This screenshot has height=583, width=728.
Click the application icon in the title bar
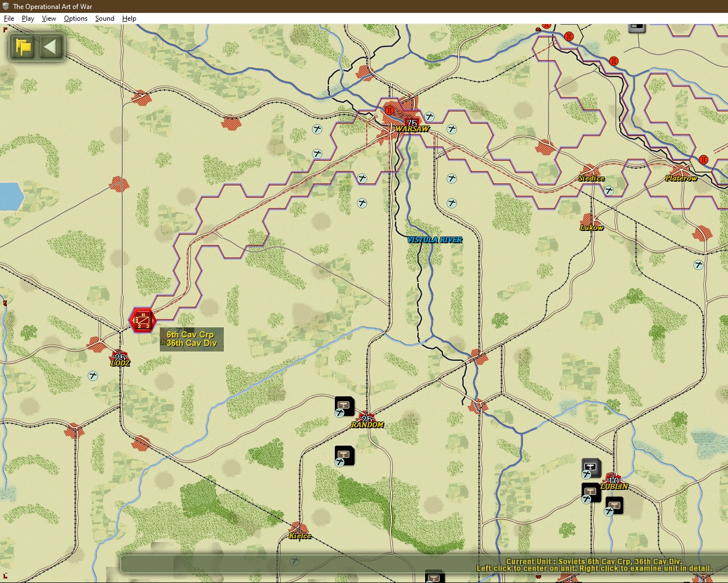[x=6, y=6]
